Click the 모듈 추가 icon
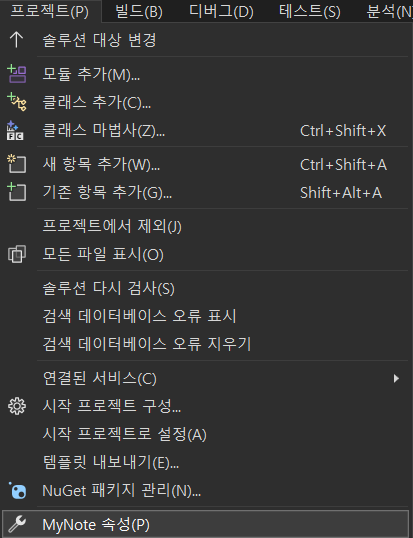This screenshot has width=413, height=538. [16, 74]
